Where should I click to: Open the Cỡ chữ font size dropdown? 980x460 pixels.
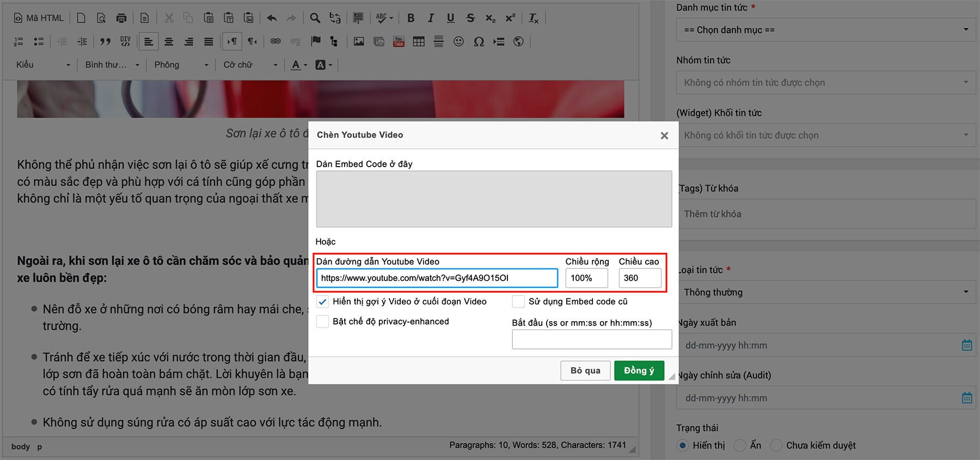250,65
